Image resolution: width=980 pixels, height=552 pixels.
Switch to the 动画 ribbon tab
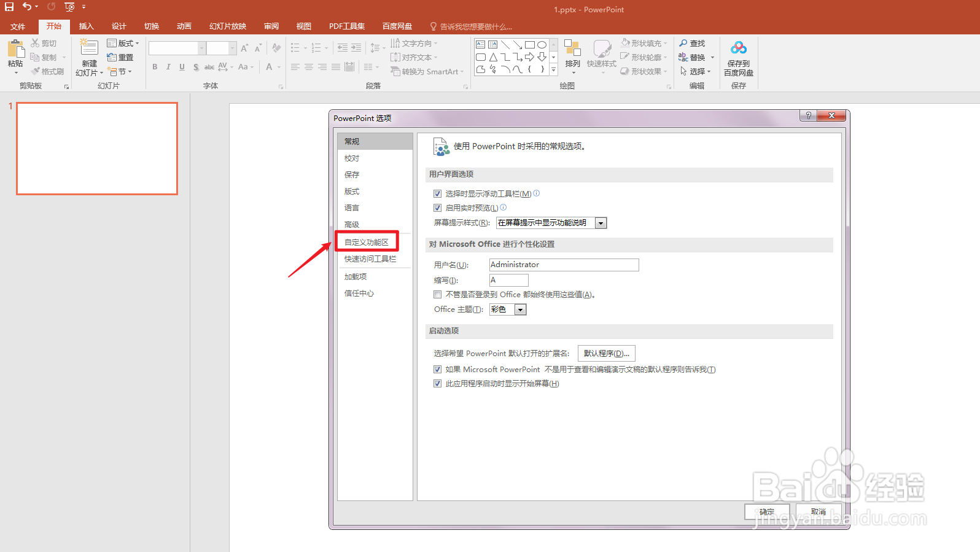[184, 26]
